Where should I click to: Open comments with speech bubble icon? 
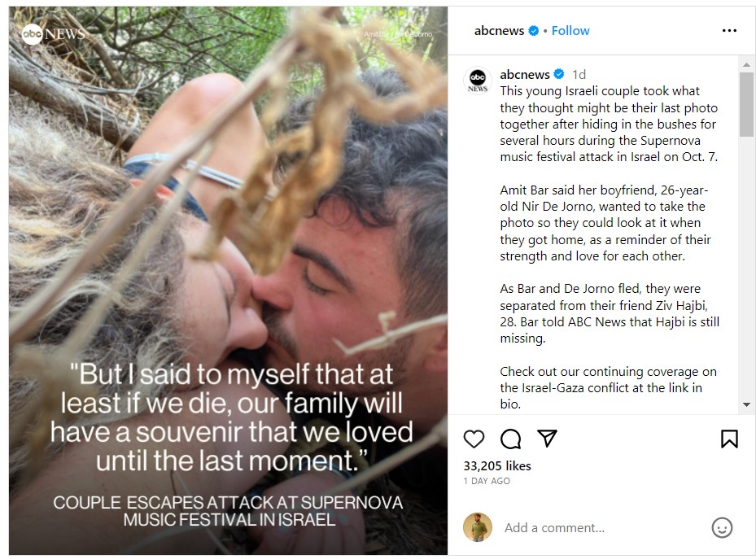(510, 439)
